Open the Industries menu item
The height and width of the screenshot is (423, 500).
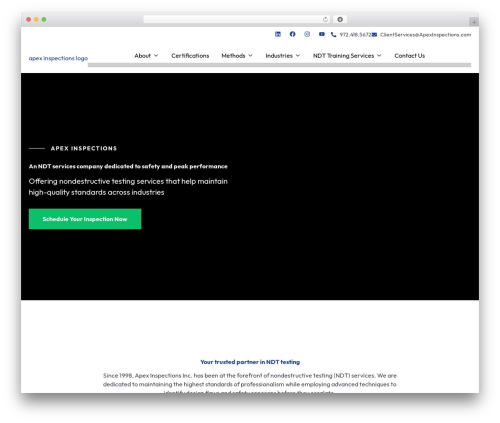279,56
